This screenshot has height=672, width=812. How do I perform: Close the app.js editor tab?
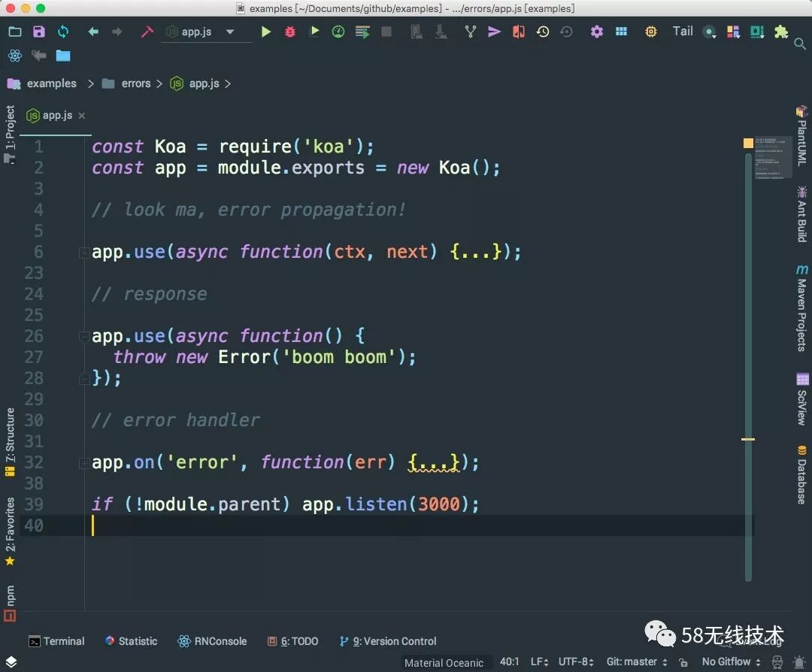tap(81, 116)
